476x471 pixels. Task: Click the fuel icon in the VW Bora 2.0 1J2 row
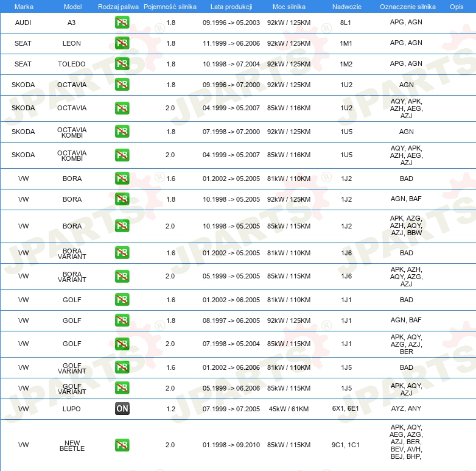pyautogui.click(x=122, y=226)
